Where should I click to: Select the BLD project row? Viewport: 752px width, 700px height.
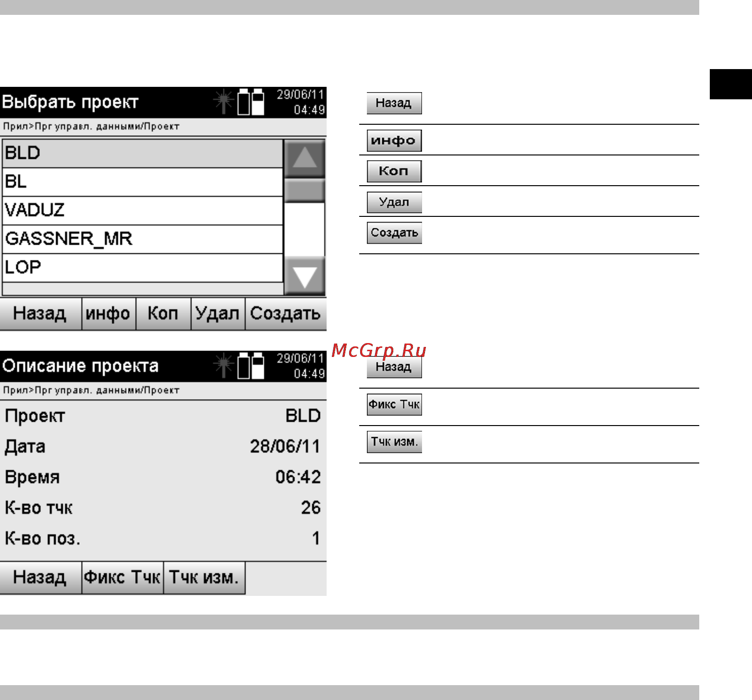click(142, 154)
